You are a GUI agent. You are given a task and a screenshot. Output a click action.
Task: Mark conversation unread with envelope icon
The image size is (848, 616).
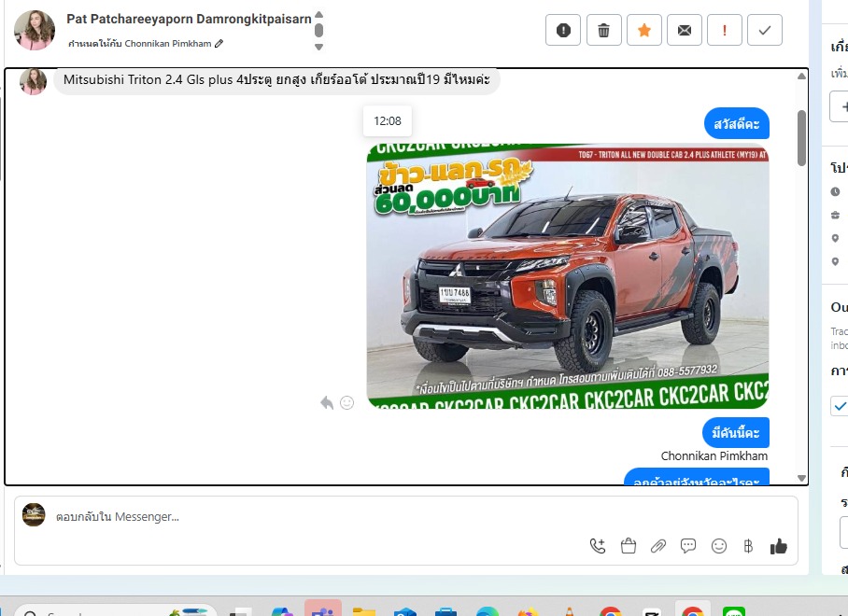tap(685, 30)
